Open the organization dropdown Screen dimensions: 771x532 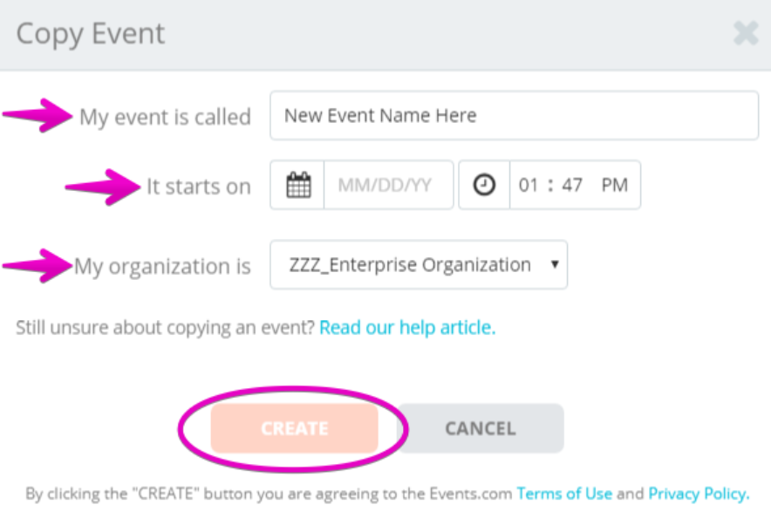coord(419,264)
